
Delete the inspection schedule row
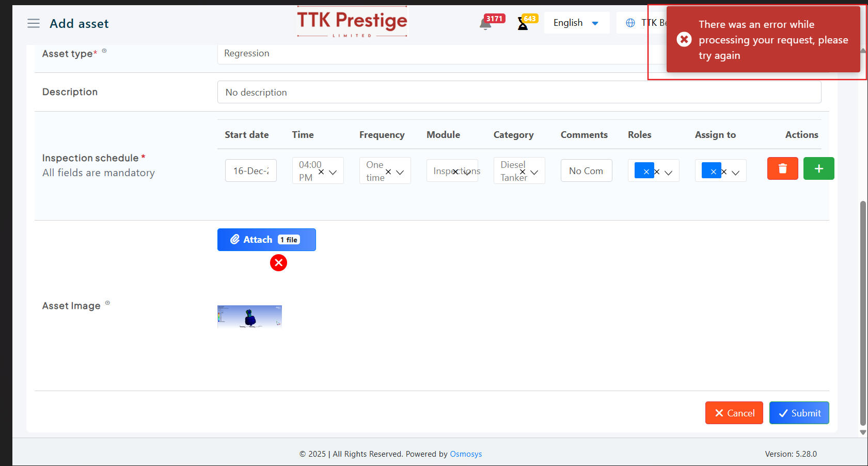point(782,168)
